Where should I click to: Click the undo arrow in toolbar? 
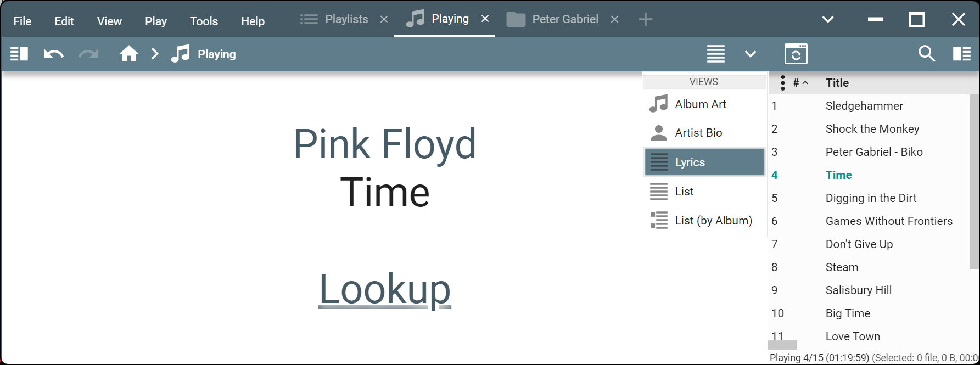tap(54, 54)
